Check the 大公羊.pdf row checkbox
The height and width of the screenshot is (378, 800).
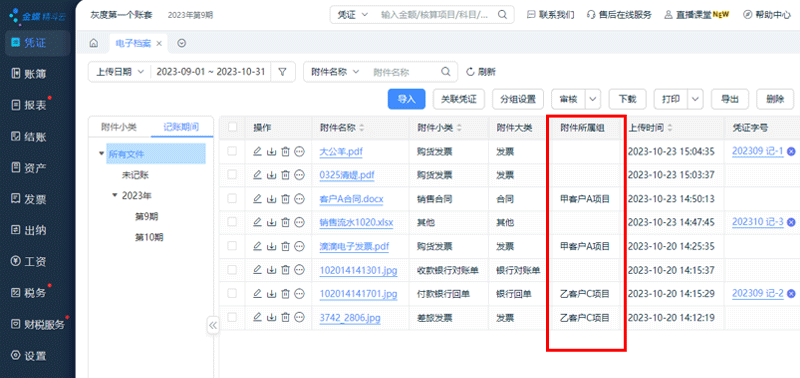coord(233,151)
